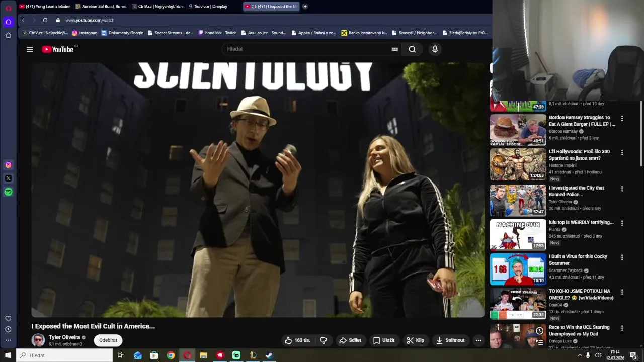Like the video showing 163 tis.
Screen dimensions: 644x362
tap(297, 340)
